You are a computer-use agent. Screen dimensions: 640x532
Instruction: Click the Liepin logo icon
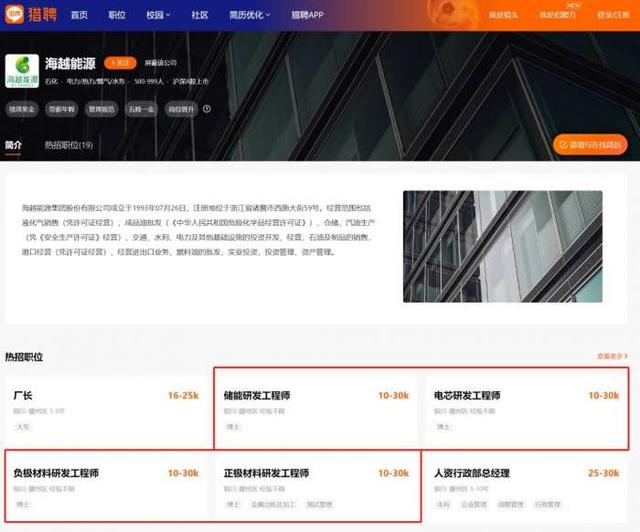(x=16, y=15)
